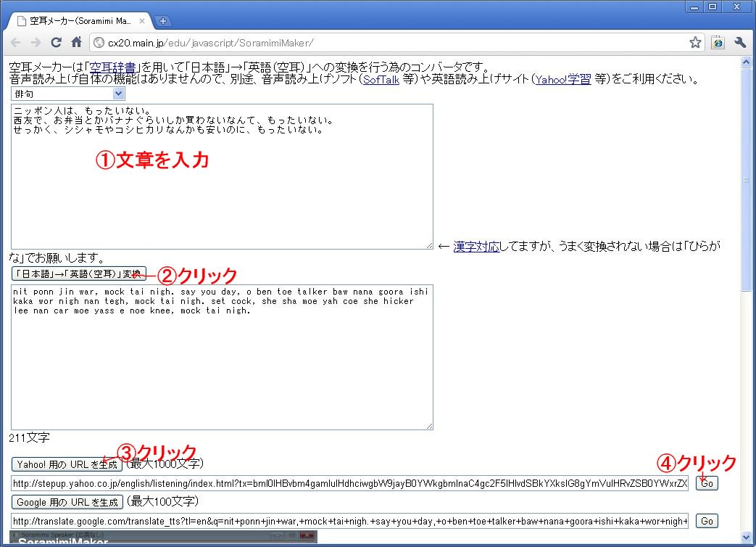Reload the page with refresh icon

56,43
